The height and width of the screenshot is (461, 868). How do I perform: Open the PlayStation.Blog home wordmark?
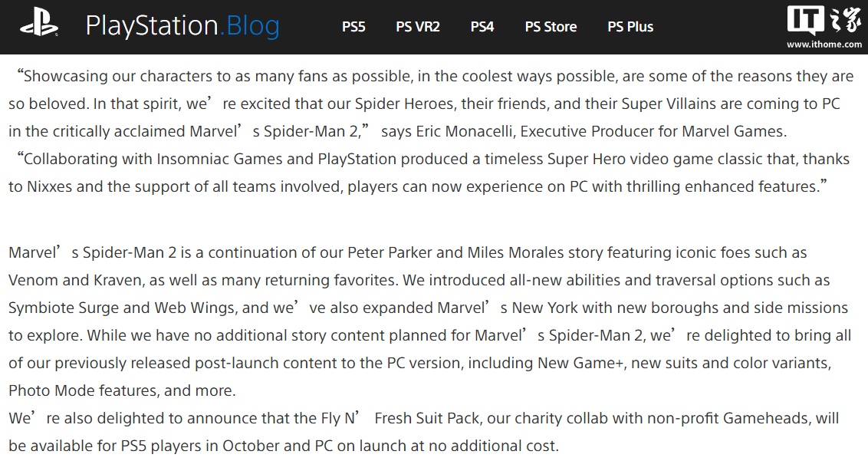182,27
